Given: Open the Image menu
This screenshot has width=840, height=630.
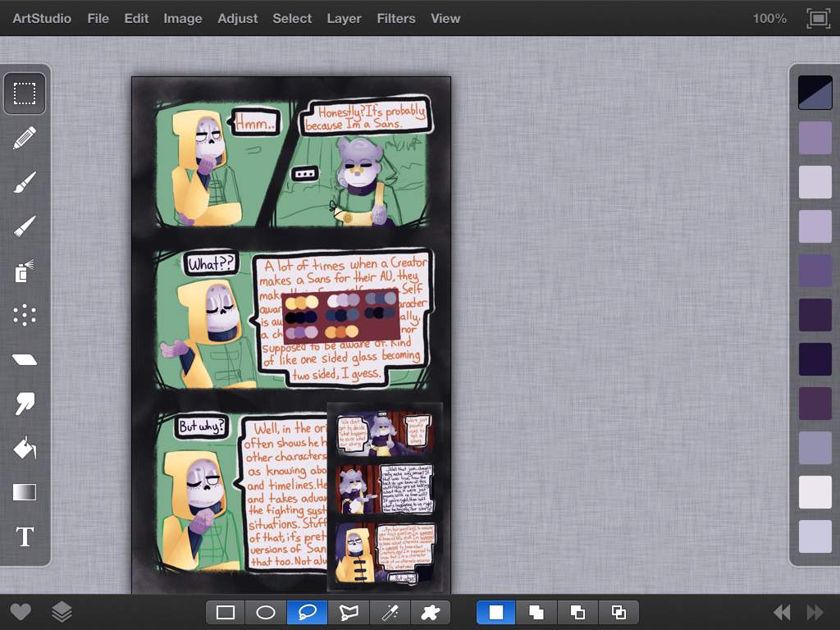Looking at the screenshot, I should coord(183,18).
